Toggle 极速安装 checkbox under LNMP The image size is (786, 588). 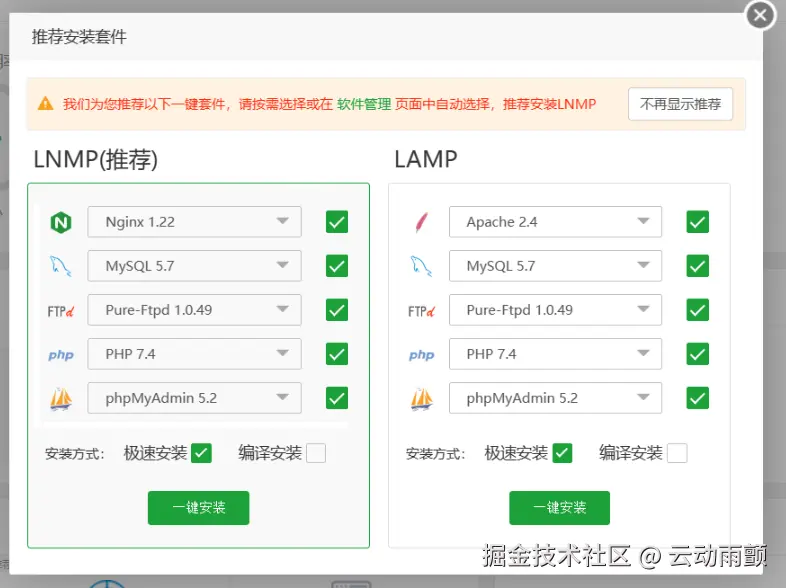[202, 453]
